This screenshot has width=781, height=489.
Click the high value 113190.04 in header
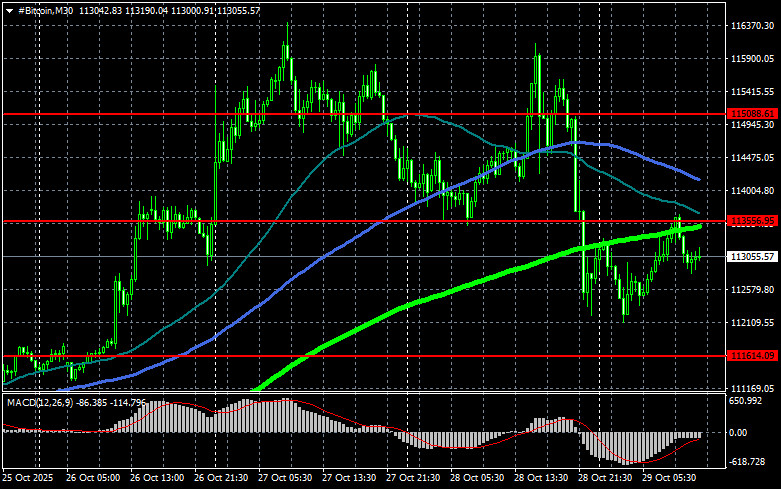[x=146, y=10]
